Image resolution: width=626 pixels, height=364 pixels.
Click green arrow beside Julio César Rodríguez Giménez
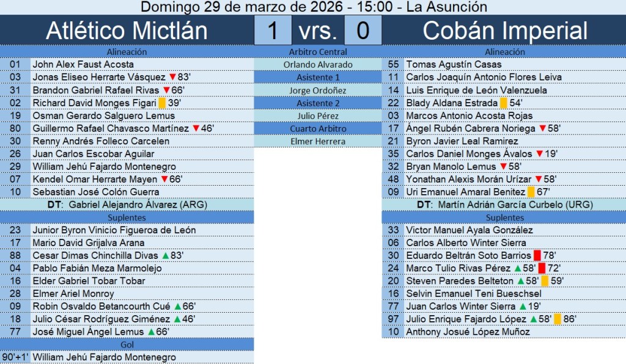tap(177, 319)
